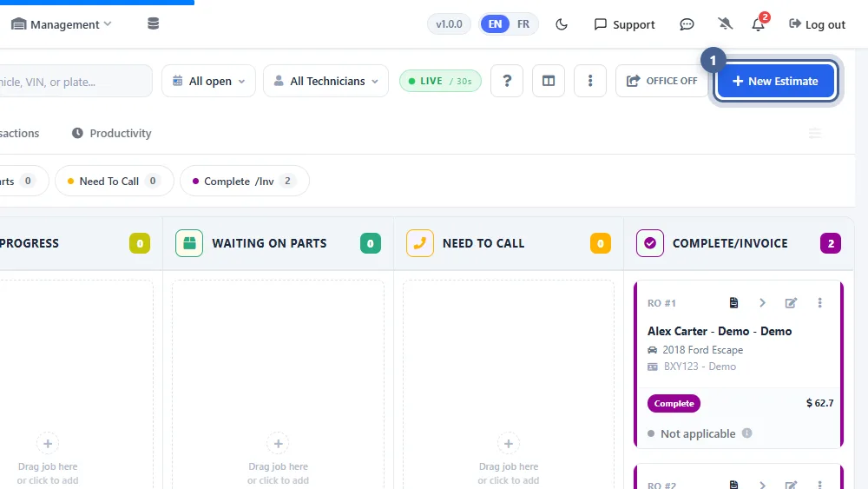Toggle the LIVE 30s refresh indicator
Image resolution: width=868 pixels, height=489 pixels.
click(440, 81)
